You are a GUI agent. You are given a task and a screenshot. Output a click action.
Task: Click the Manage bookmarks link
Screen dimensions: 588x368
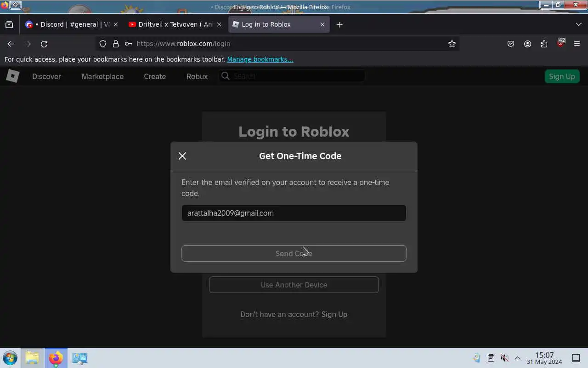(x=260, y=59)
